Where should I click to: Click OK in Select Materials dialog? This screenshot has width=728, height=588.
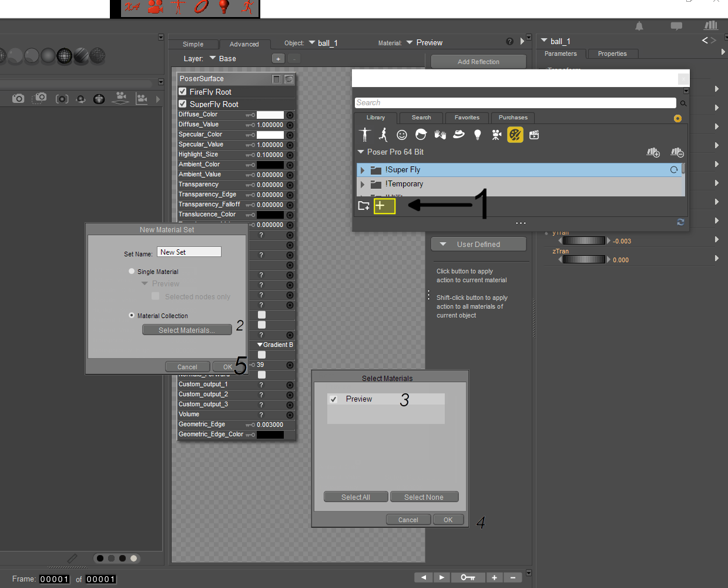pyautogui.click(x=448, y=520)
